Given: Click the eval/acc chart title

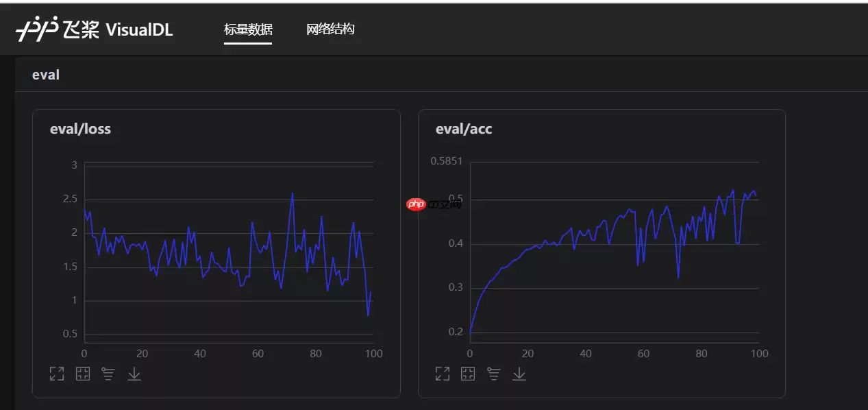Looking at the screenshot, I should coord(465,128).
